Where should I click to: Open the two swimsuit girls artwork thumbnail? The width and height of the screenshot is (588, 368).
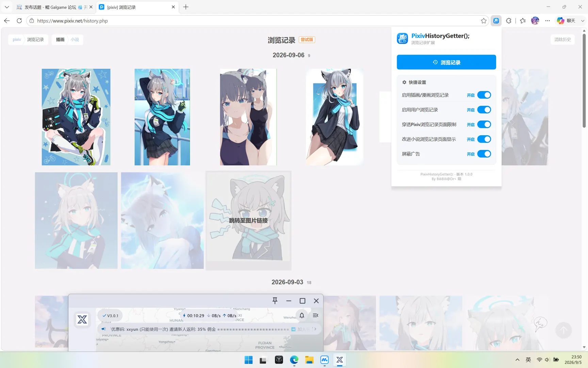click(248, 117)
